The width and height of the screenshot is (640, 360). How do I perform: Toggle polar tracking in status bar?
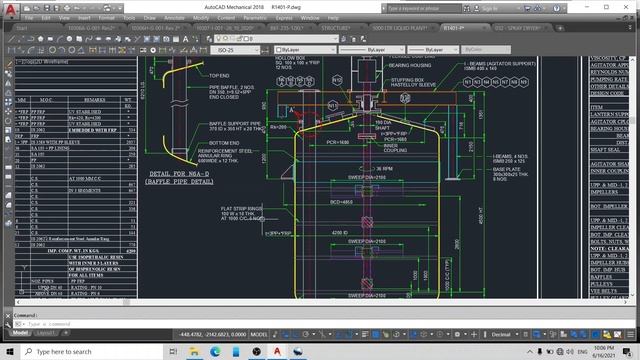tap(306, 334)
